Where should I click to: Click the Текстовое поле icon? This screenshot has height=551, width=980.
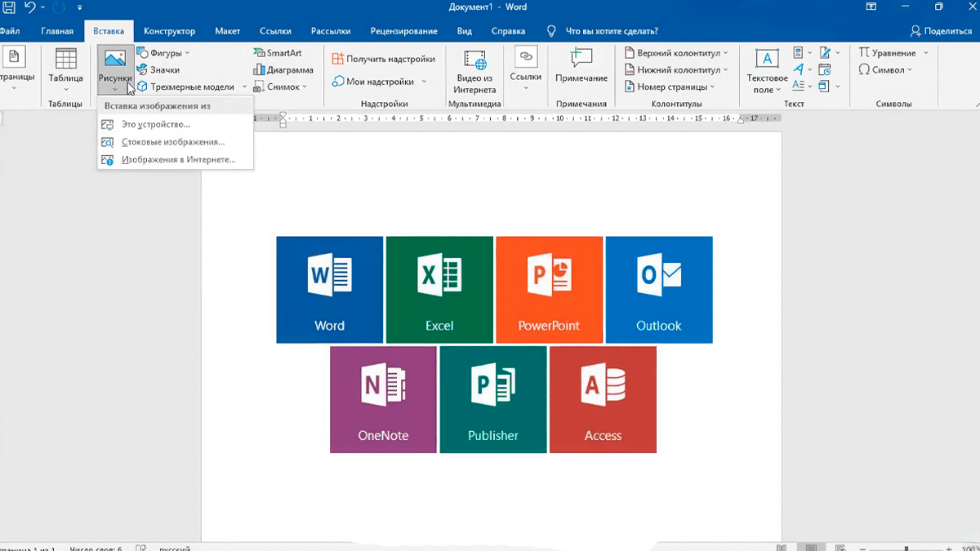tap(767, 59)
